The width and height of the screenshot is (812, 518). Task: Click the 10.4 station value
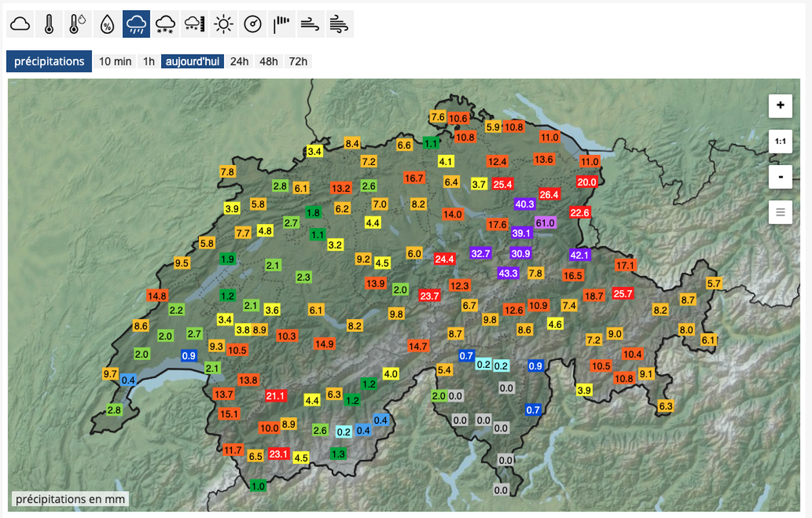point(633,354)
